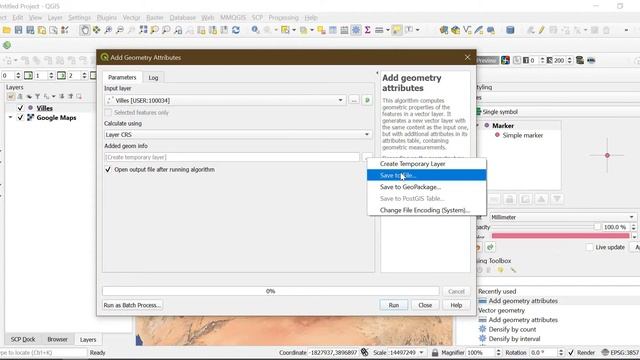Click the lock icon next to scale
Image resolution: width=640 pixels, height=360 pixels.
coord(435,352)
